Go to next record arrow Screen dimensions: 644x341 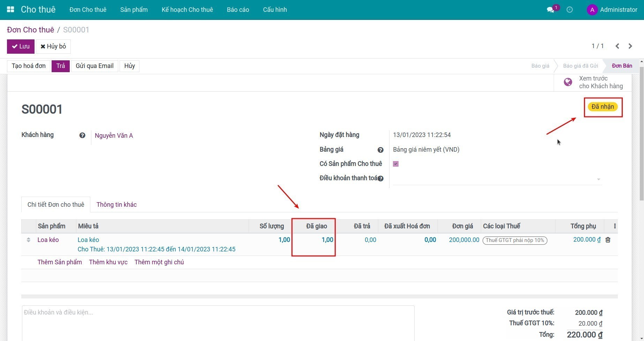click(x=630, y=46)
